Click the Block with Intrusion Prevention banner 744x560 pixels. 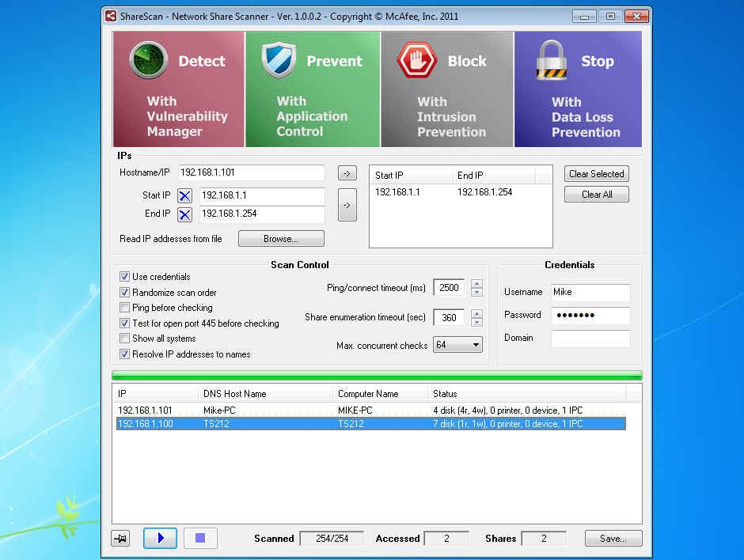tap(447, 89)
